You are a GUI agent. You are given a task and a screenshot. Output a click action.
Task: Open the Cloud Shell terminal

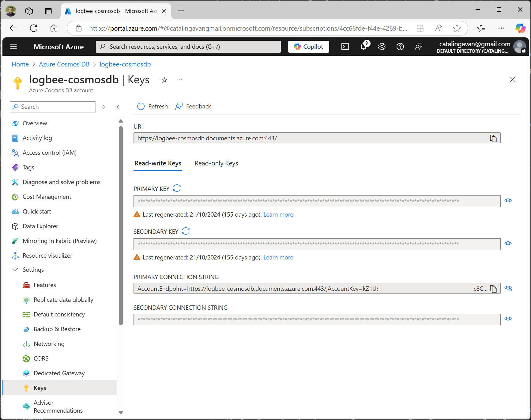click(345, 47)
